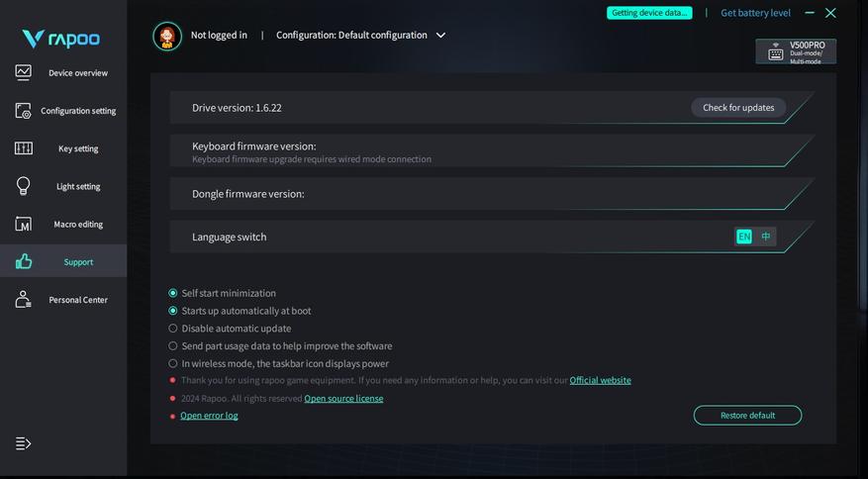
Task: Enable Disable automatic update option
Action: pos(173,329)
